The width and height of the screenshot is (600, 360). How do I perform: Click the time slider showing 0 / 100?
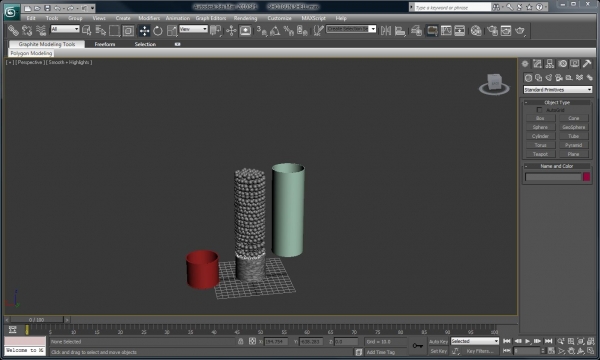coord(37,319)
